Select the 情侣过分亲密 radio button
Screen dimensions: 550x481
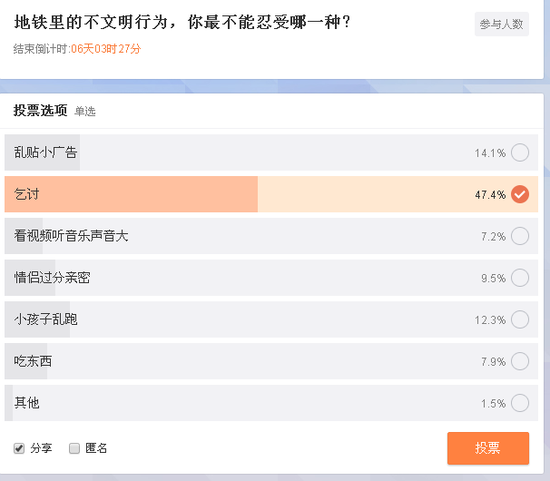(520, 278)
